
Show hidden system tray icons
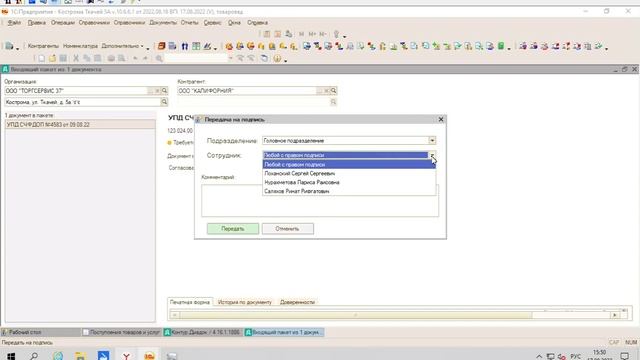tap(539, 356)
